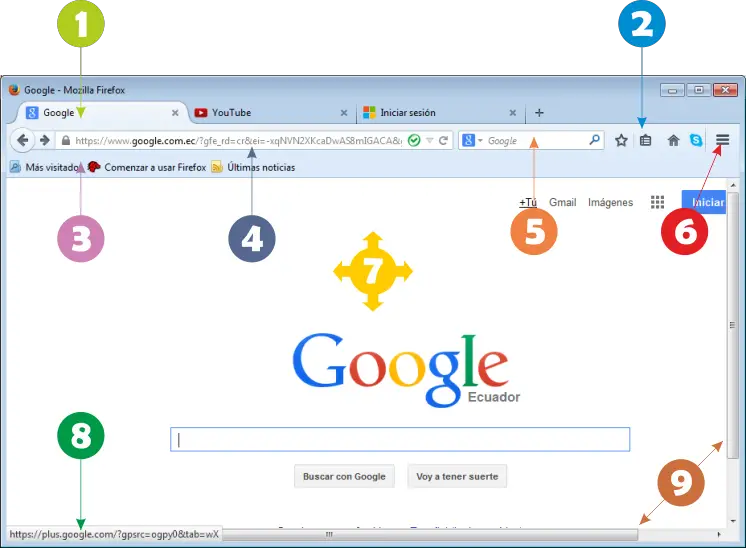Go to the home page icon

(673, 140)
